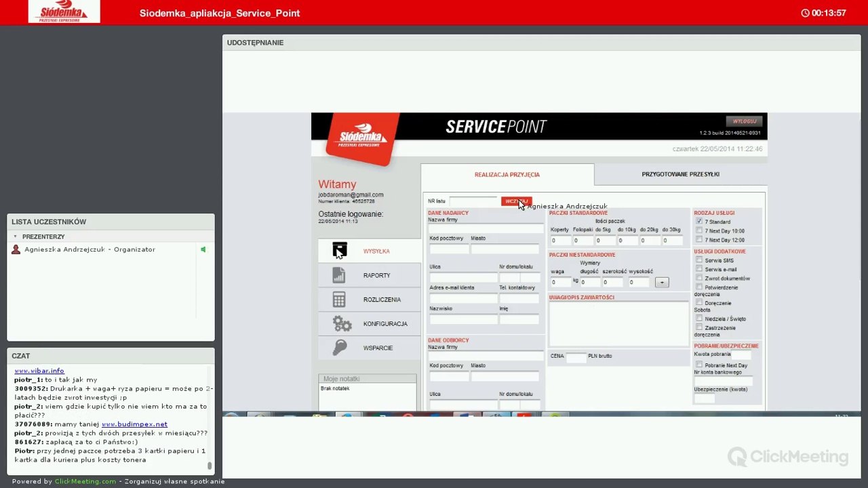The height and width of the screenshot is (488, 868).
Task: Enable the Doręczenie Sobota checkbox
Action: pos(699,302)
